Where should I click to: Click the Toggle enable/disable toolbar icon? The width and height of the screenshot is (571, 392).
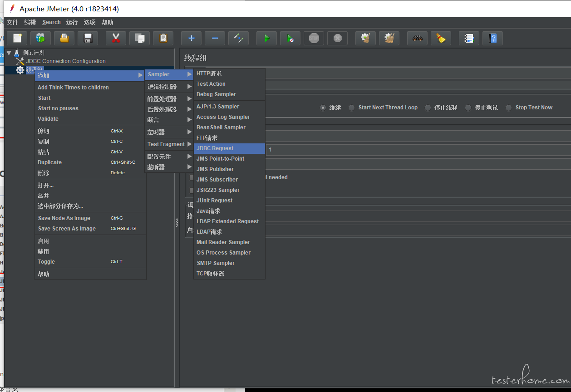tap(239, 39)
